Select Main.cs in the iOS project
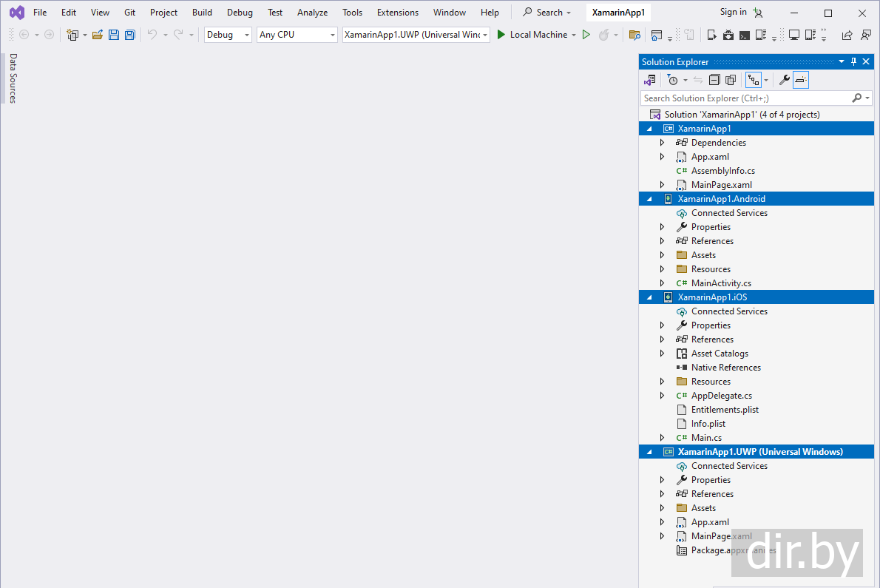The width and height of the screenshot is (880, 588). coord(706,438)
